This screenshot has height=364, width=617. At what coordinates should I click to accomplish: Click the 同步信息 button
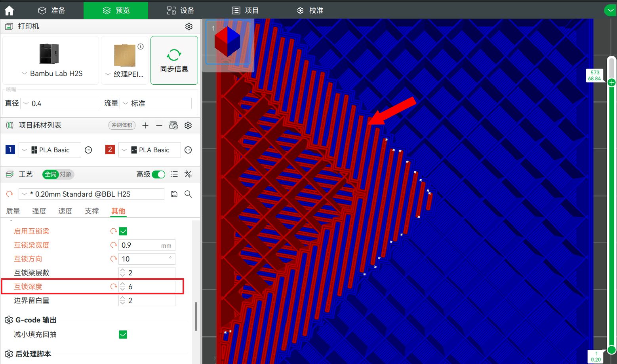point(174,60)
